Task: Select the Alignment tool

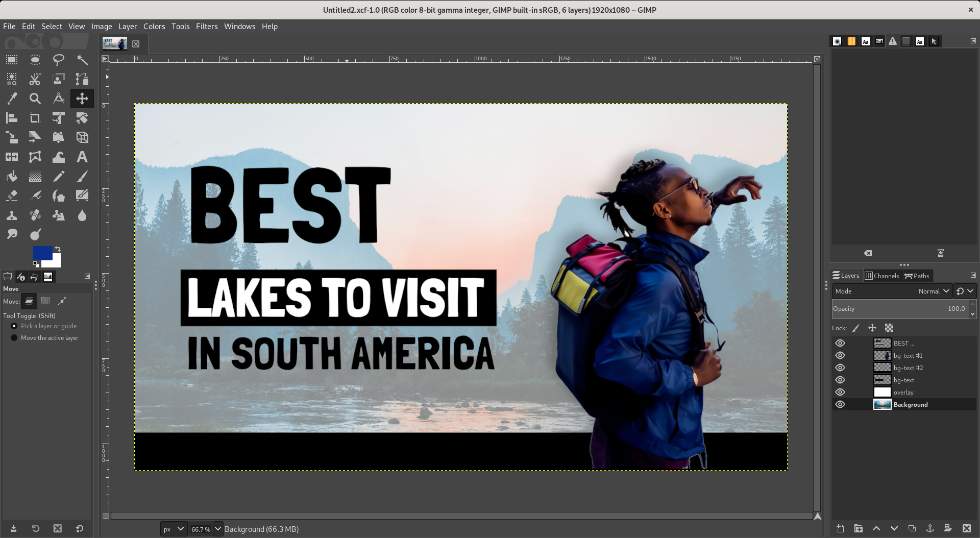Action: 12,118
